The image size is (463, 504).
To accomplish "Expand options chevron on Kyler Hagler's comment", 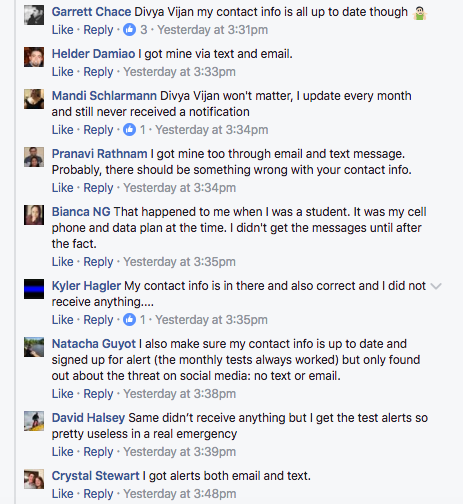I will [436, 286].
